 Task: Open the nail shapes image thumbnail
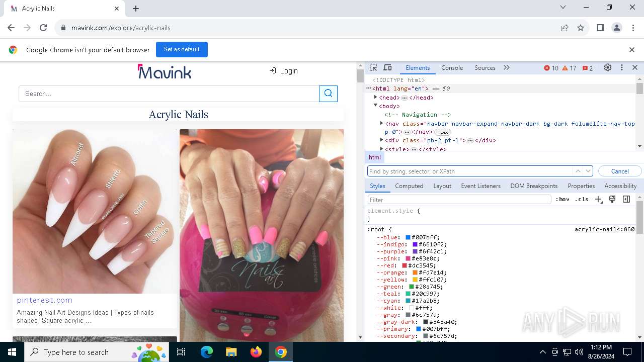point(95,211)
